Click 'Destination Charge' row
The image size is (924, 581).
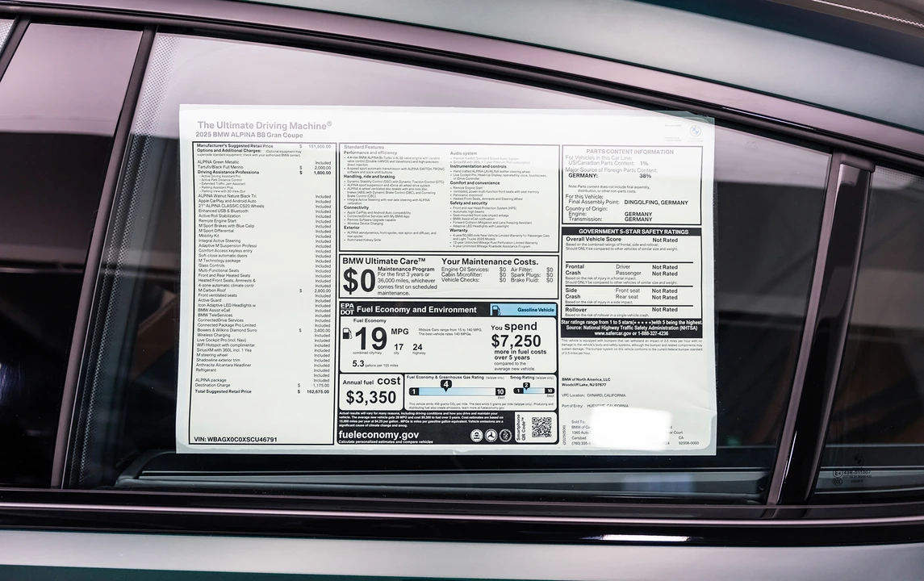(x=263, y=386)
